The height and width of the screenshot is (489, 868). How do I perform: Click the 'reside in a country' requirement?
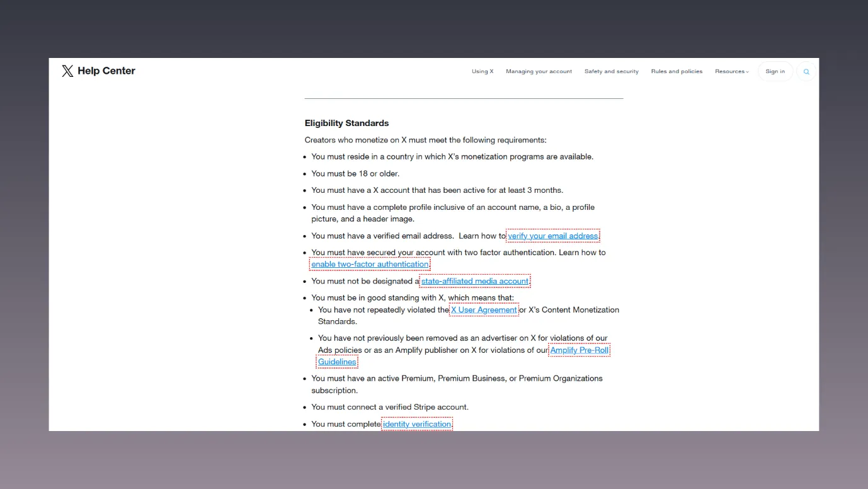click(452, 157)
